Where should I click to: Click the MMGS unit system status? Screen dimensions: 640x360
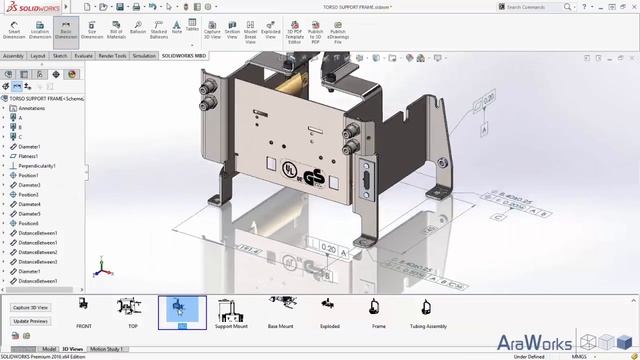click(x=579, y=357)
